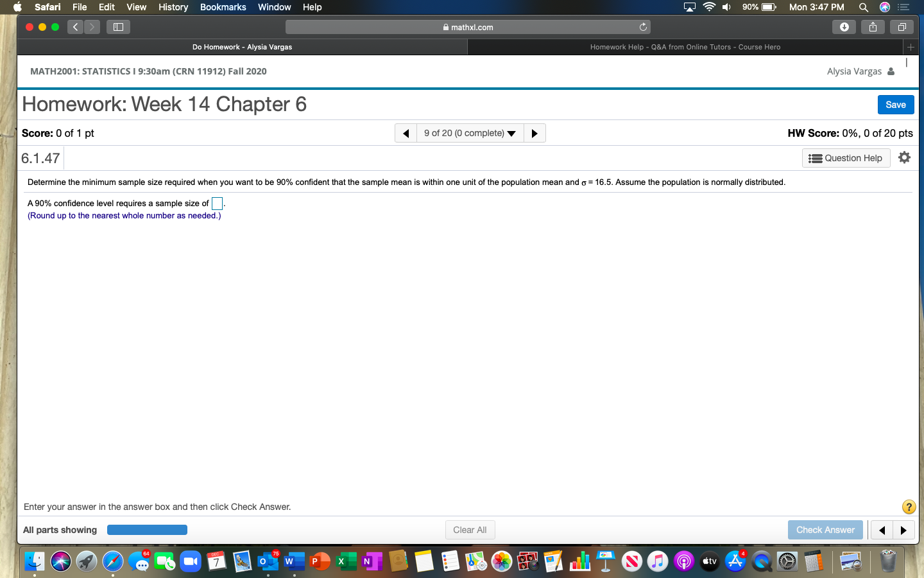Open PowerPoint from the dock
Screen dimensions: 924x578
point(320,561)
